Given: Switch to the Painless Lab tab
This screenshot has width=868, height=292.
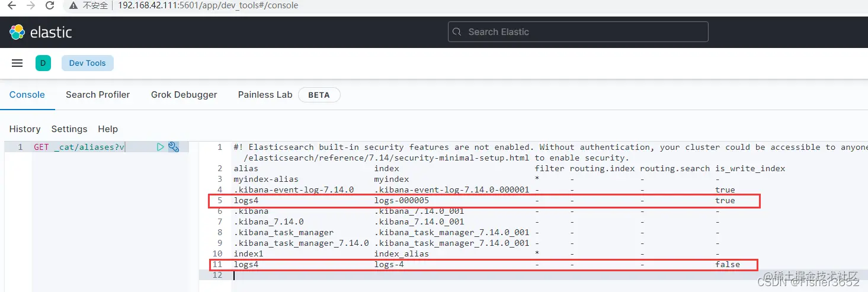Looking at the screenshot, I should [265, 94].
